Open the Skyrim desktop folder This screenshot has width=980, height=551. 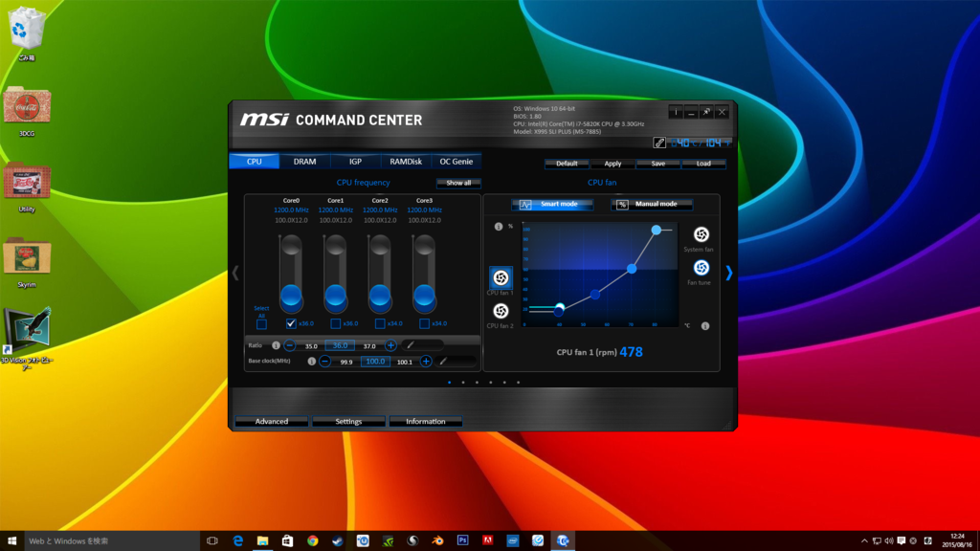tap(26, 263)
